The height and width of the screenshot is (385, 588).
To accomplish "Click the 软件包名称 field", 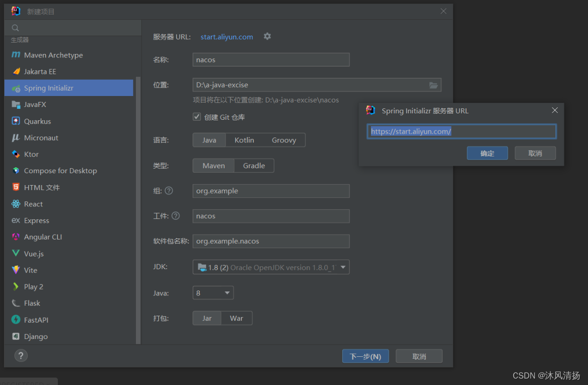I will (271, 241).
